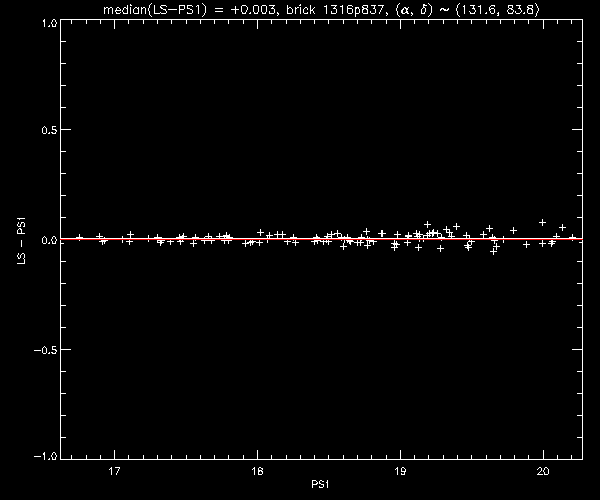Click the x-axis tick label 19

(x=400, y=471)
